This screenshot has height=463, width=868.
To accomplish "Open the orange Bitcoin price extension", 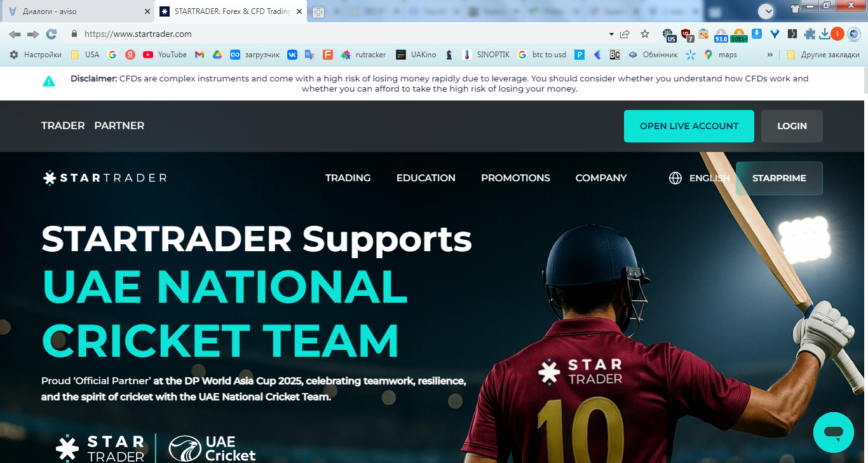I will pos(738,34).
